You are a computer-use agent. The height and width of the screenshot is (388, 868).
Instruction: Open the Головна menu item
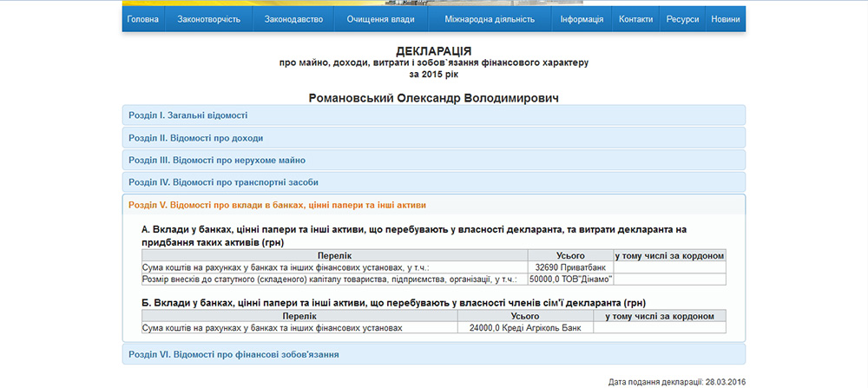[142, 19]
